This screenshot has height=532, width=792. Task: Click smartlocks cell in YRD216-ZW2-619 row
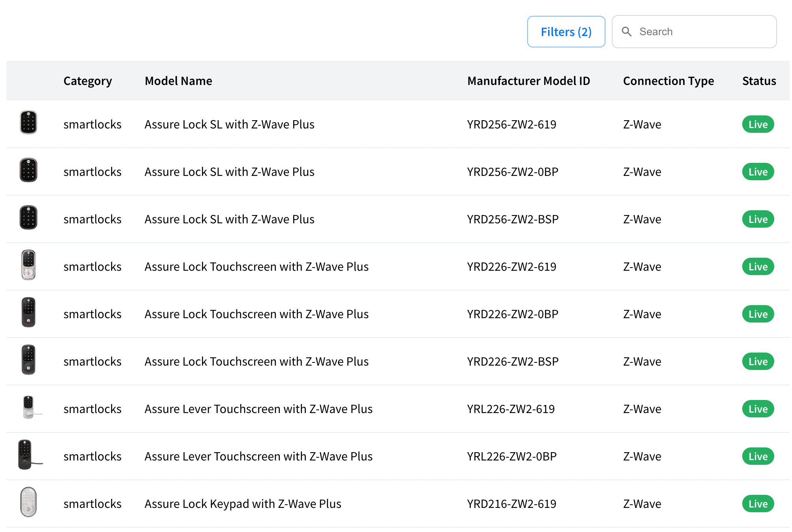(x=92, y=504)
